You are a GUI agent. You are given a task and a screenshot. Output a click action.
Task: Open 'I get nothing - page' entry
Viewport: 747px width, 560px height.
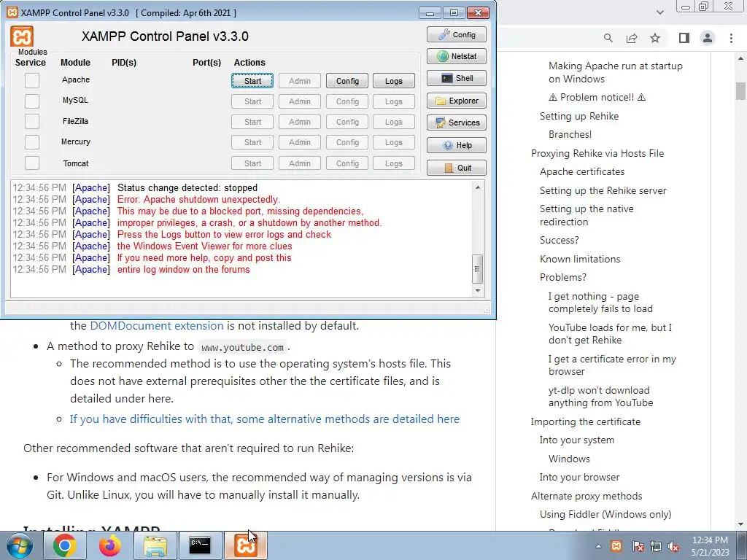click(601, 303)
